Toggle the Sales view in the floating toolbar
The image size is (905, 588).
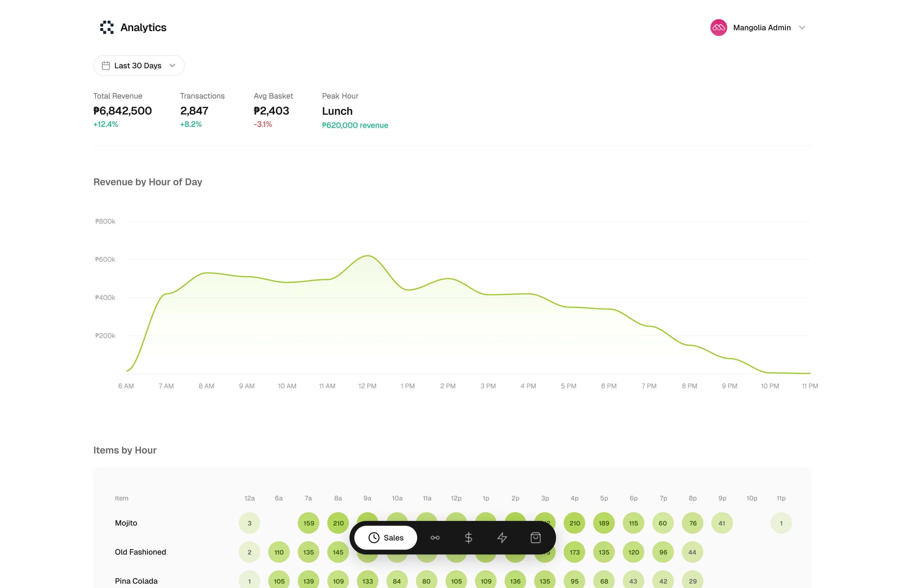[x=385, y=537]
